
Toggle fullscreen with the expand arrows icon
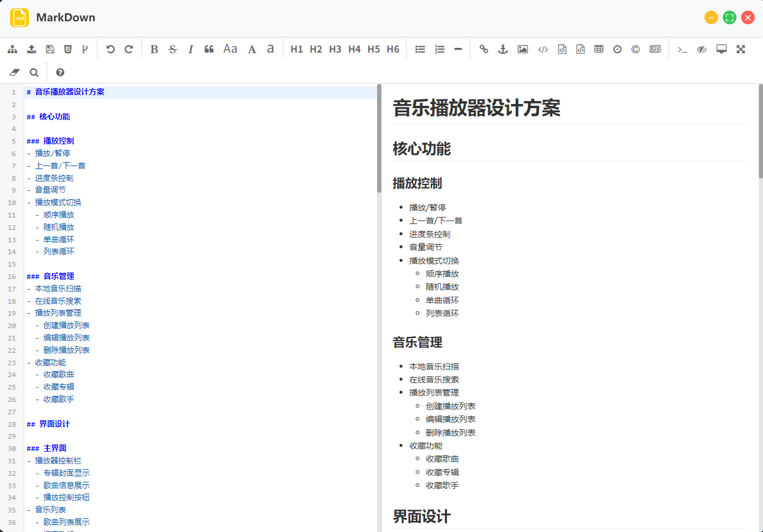pos(741,50)
